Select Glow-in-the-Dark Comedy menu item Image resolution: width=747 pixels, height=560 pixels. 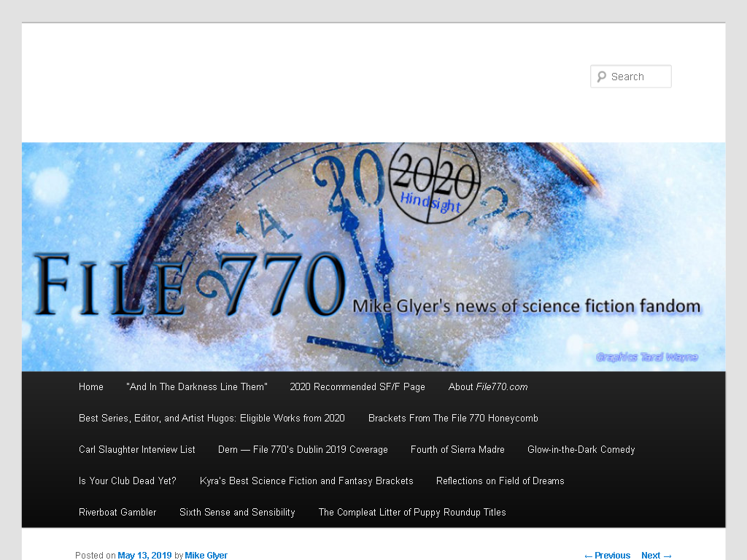[581, 450]
